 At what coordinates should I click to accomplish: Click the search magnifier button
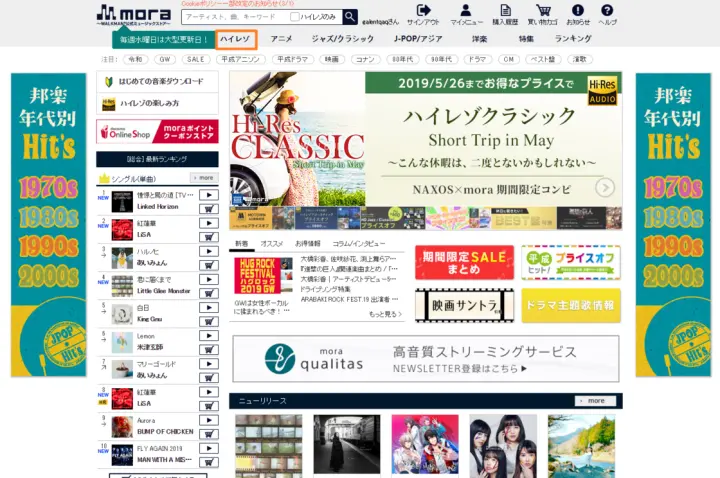350,17
